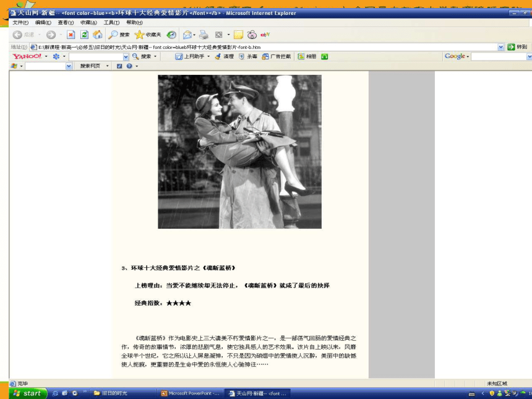Click the pink pig toolbar icon
This screenshot has width=532, height=399.
click(252, 35)
